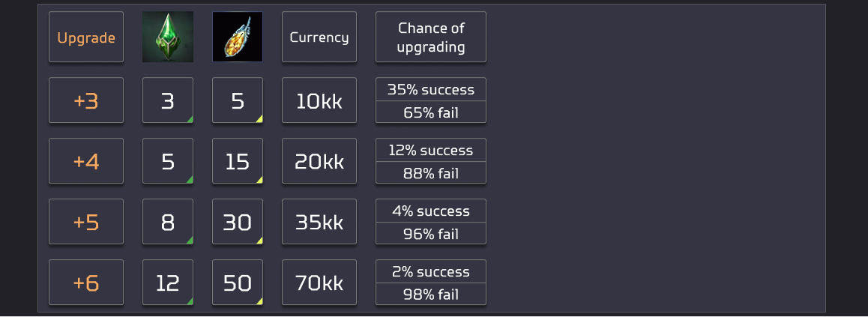Click green gem quantity 3 cell

point(168,100)
